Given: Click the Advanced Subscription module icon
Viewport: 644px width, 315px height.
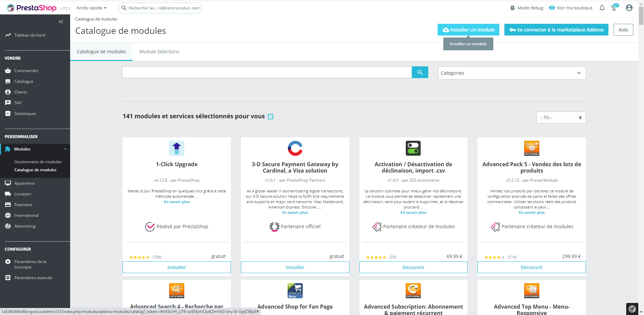Looking at the screenshot, I should coord(413,291).
